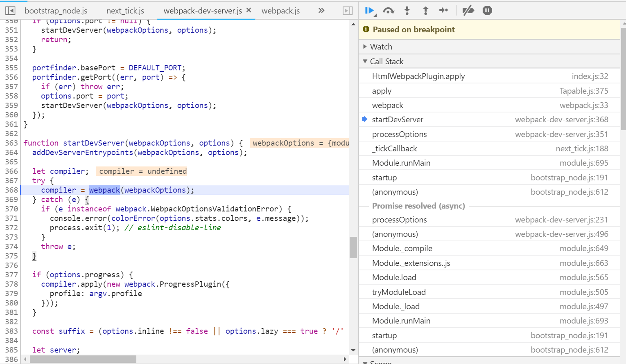Viewport: 626px width, 364px height.
Task: Switch to the next_tick.js tab
Action: click(125, 11)
